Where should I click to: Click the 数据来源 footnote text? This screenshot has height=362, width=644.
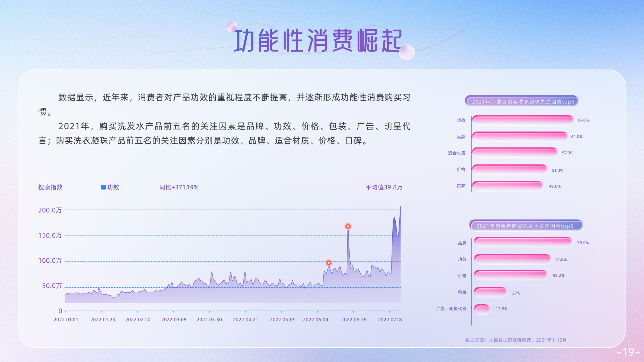point(516,340)
